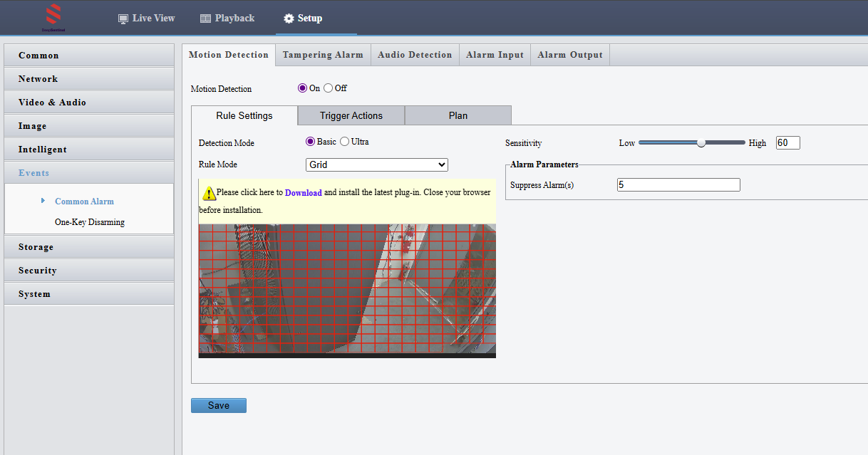Viewport: 868px width, 455px height.
Task: Open the Trigger Actions tab
Action: pyautogui.click(x=351, y=115)
